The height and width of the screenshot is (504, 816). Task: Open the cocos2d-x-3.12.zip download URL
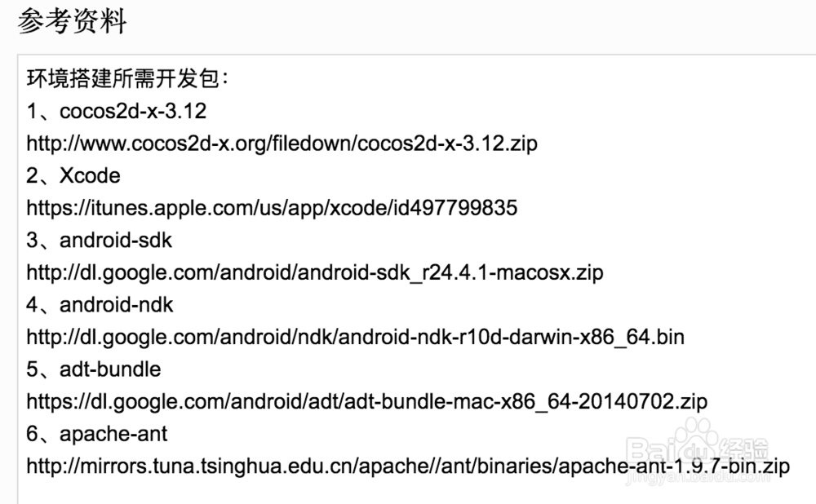click(x=282, y=144)
